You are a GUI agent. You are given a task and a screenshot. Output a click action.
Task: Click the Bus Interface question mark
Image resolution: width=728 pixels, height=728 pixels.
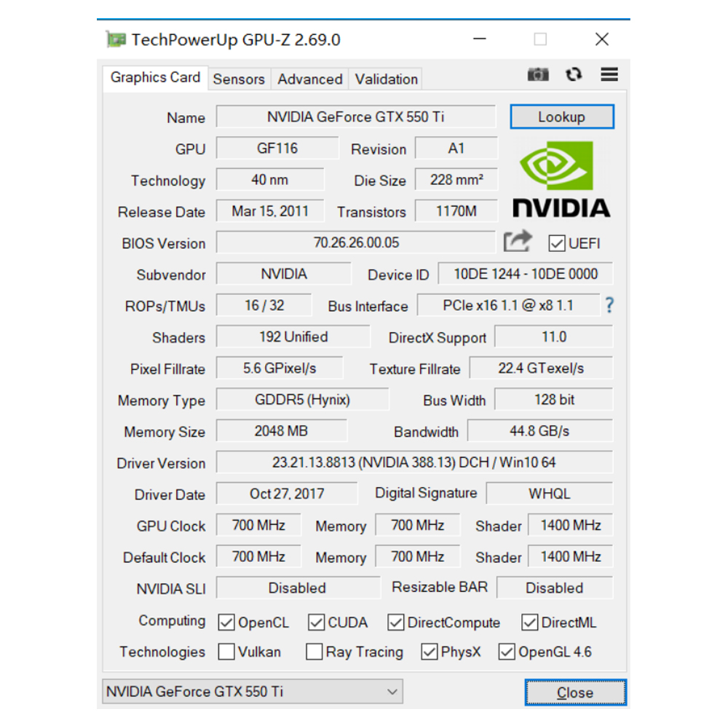(609, 305)
